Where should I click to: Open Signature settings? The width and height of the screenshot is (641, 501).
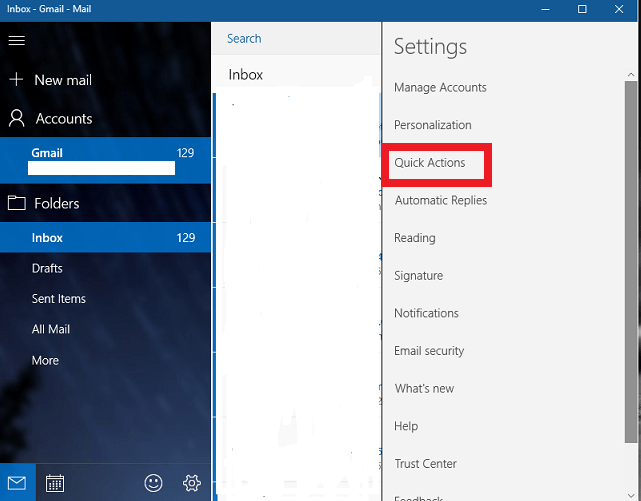(418, 275)
